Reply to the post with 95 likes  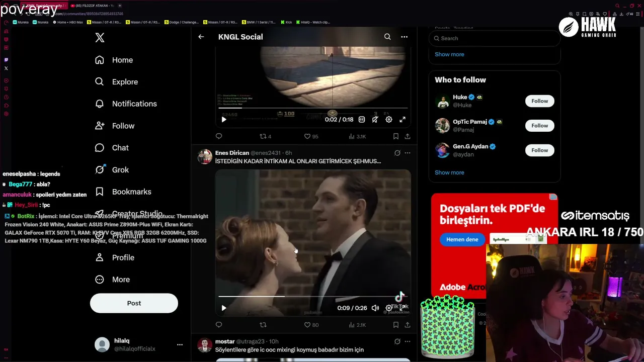pyautogui.click(x=219, y=136)
